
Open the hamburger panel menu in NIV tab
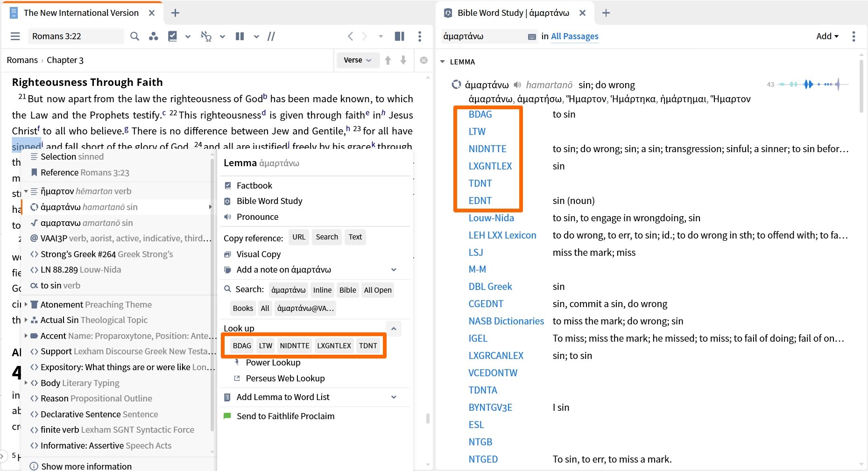15,36
